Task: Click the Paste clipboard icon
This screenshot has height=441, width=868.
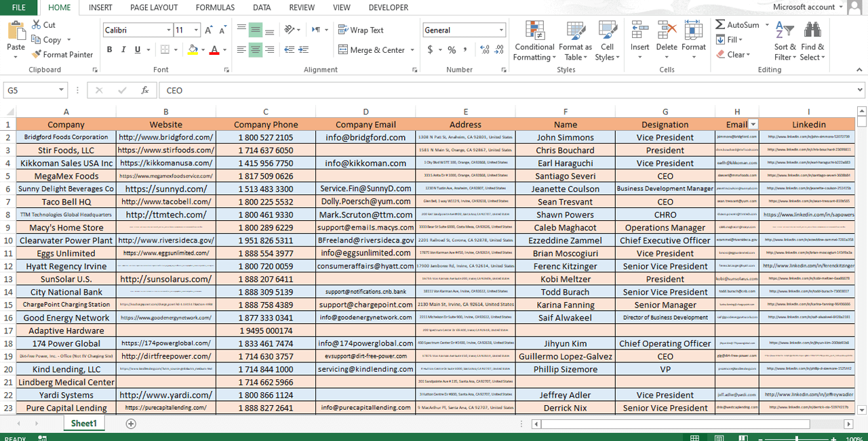Action: 16,32
